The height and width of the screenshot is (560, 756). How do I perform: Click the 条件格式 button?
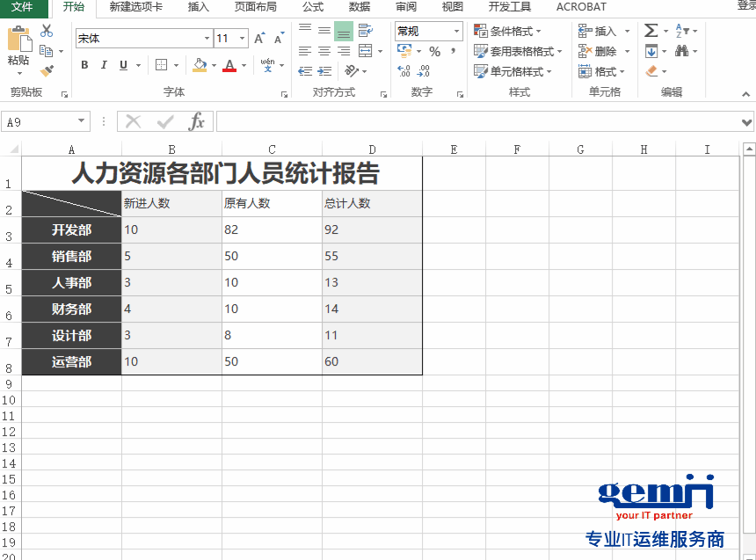pyautogui.click(x=509, y=29)
